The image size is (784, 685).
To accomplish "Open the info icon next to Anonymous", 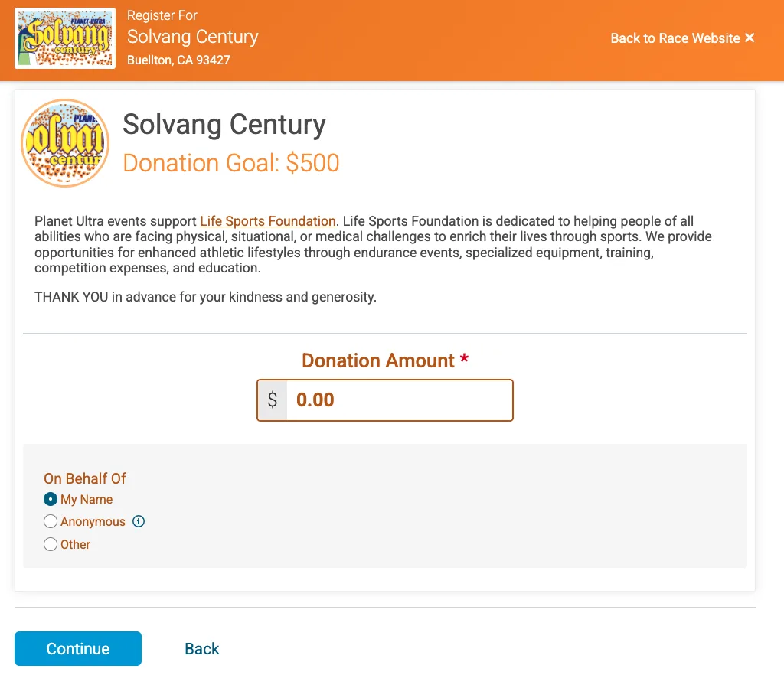I will pyautogui.click(x=139, y=522).
